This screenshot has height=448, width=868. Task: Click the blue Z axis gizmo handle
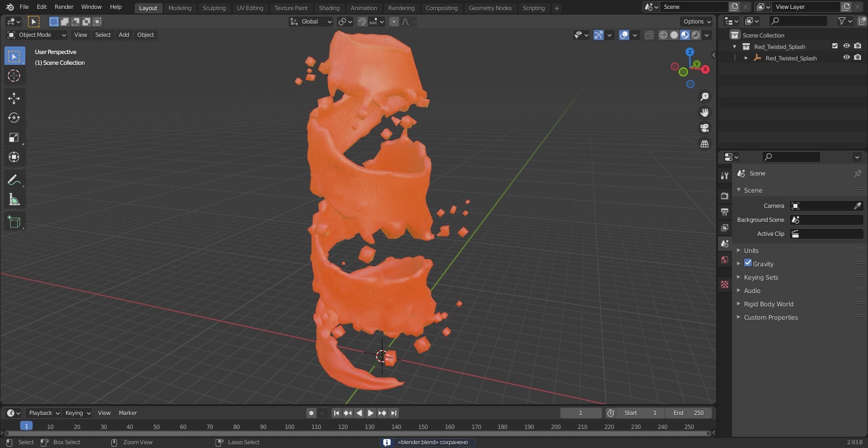tap(689, 52)
